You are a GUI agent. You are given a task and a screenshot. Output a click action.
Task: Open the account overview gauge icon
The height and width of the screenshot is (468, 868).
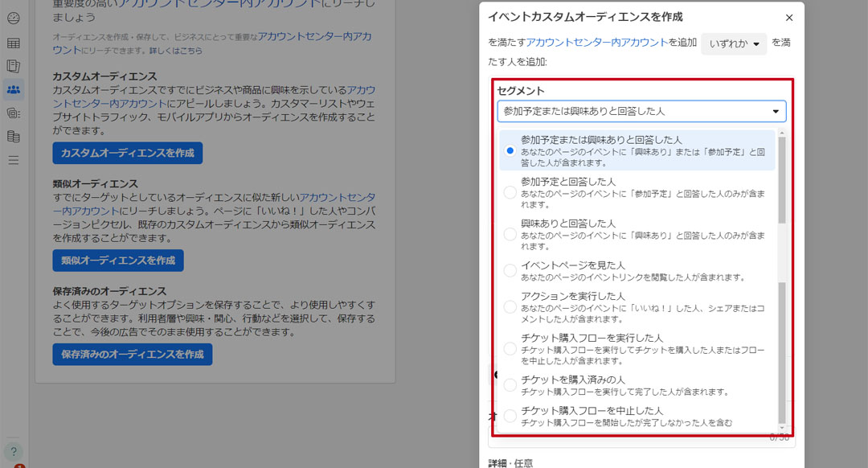click(x=14, y=18)
